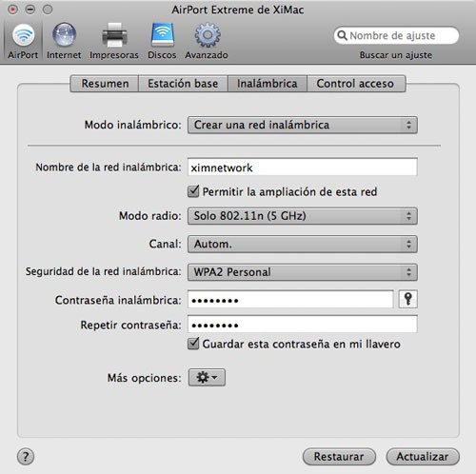Toggle Permitir la ampliación de esta red
Viewport: 476px width, 474px height.
click(193, 191)
